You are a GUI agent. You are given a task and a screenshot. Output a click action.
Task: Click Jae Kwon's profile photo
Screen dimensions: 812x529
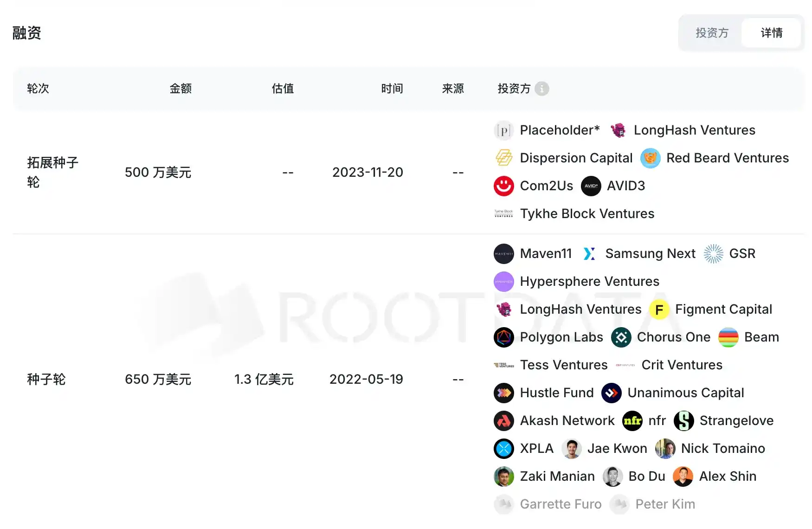(571, 449)
